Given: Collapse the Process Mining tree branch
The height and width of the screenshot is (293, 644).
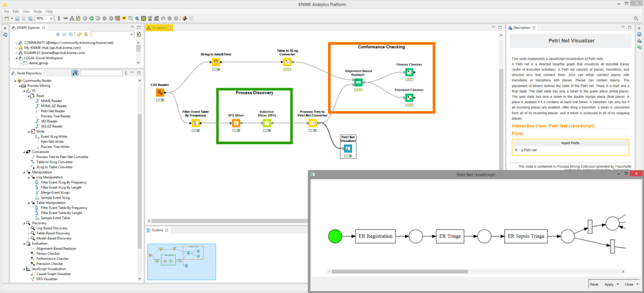Looking at the screenshot, I should pos(19,85).
